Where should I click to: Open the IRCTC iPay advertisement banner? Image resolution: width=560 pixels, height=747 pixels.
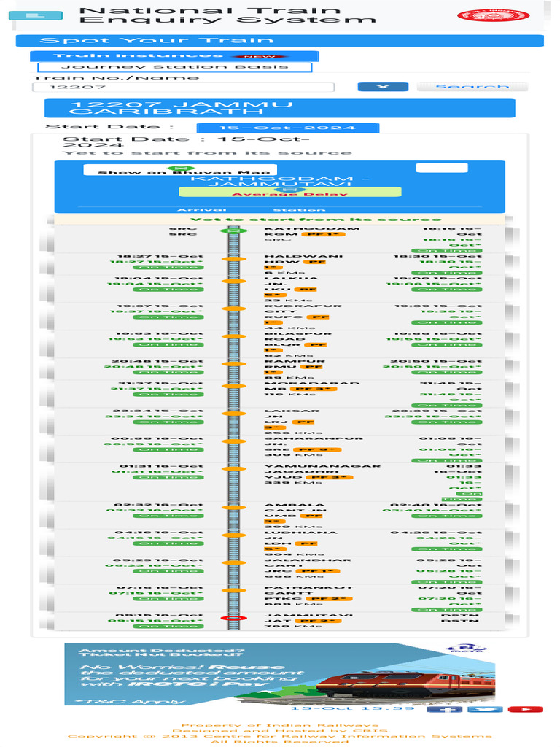(x=280, y=674)
